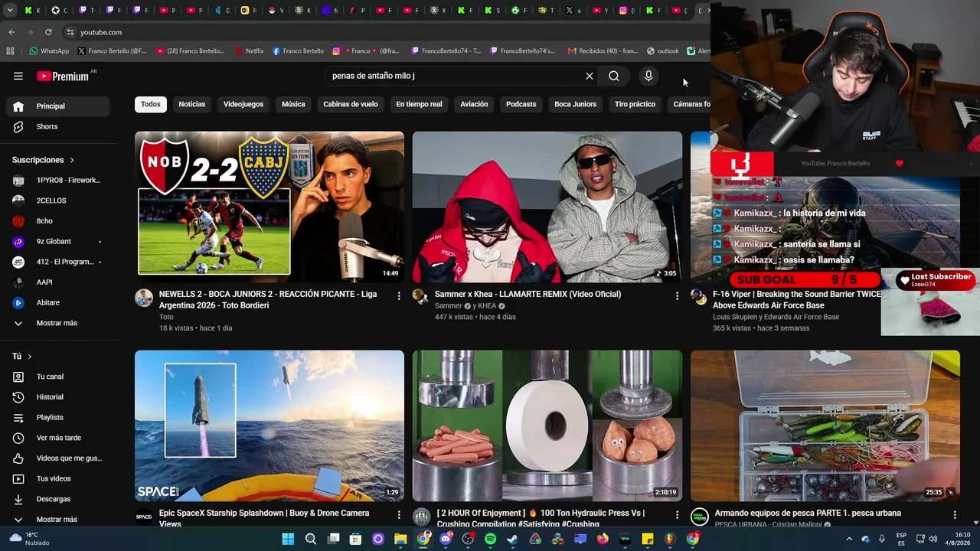
Task: Select the Noticias filter chip
Action: coord(192,104)
